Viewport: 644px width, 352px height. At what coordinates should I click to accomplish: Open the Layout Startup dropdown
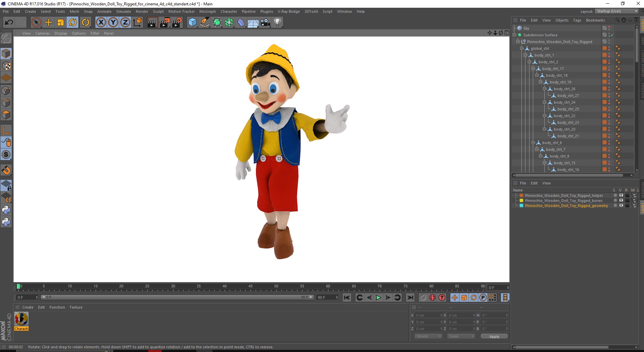tap(617, 11)
